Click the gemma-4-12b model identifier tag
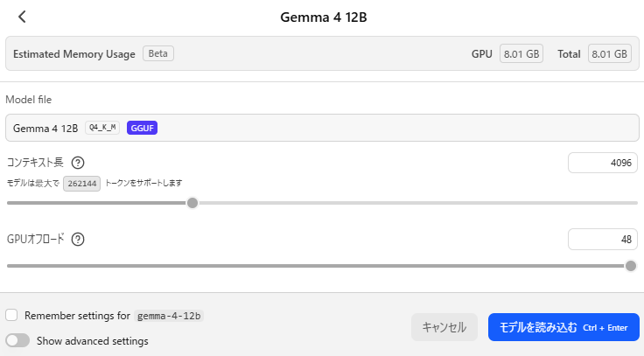644x356 pixels. (169, 316)
